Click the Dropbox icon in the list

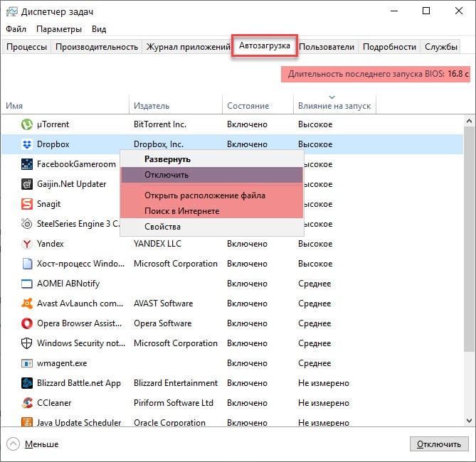27,144
